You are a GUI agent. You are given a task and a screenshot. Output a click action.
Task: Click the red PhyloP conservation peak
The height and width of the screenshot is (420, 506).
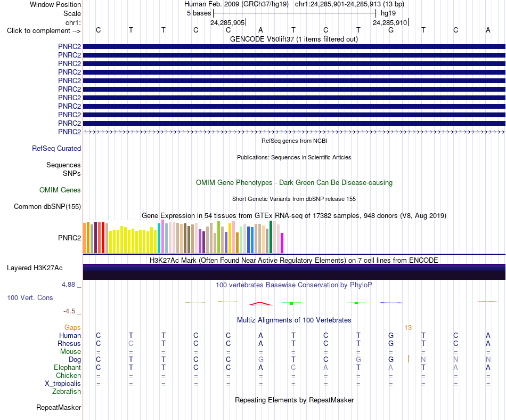click(x=260, y=303)
